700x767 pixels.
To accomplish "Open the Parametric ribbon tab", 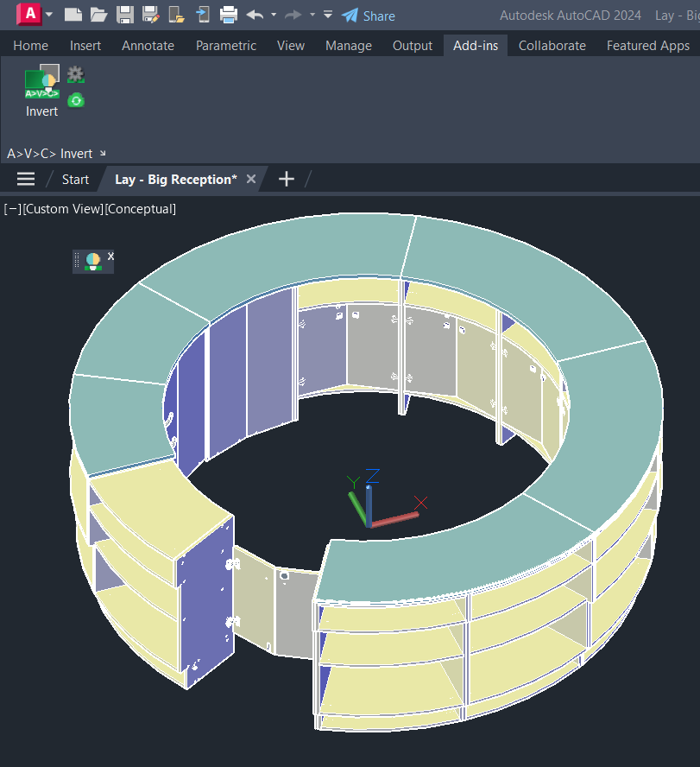I will click(226, 46).
